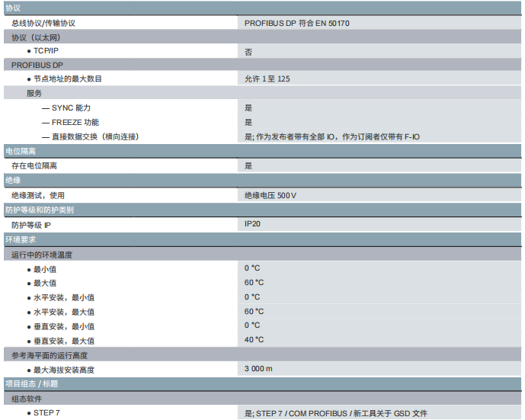The width and height of the screenshot is (525, 420).
Task: Select the 防护等级和防护类别 section header
Action: pyautogui.click(x=40, y=210)
